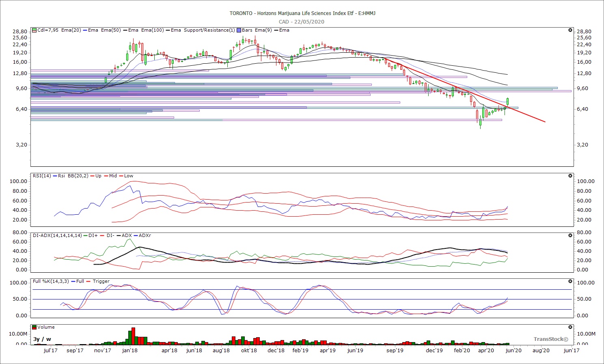Click the date text CAD - 22/05/2020

tap(302, 22)
